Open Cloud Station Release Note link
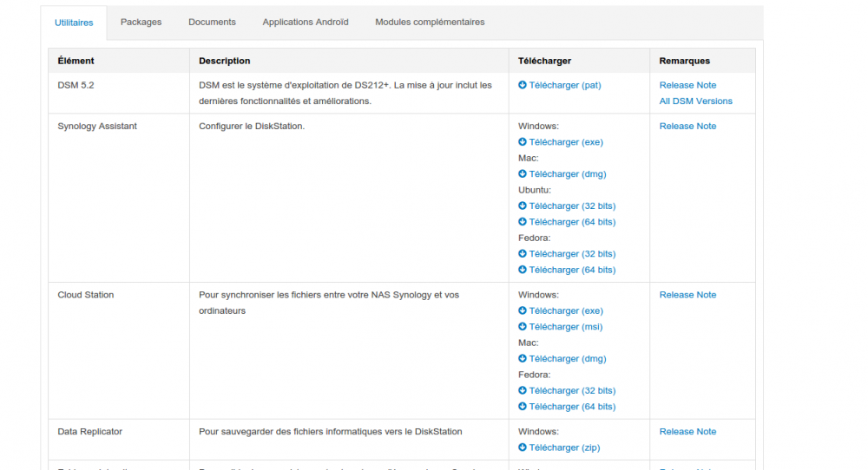Viewport: 868px width, 470px height. (x=687, y=295)
